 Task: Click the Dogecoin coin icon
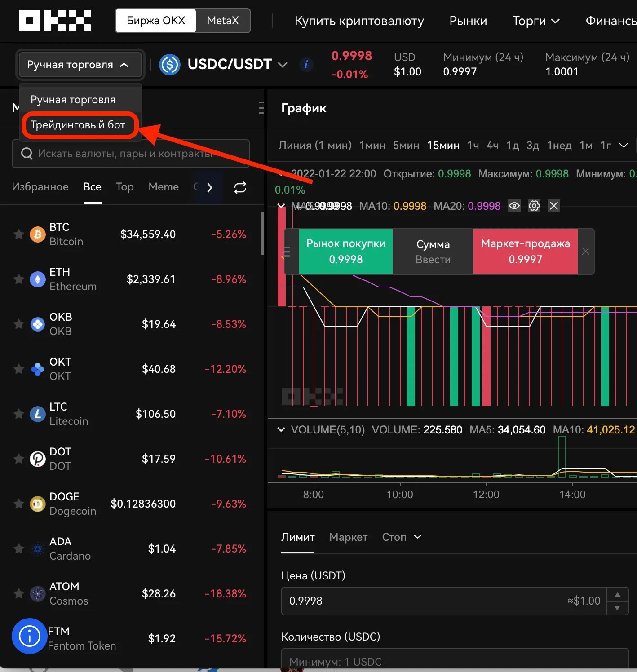tap(38, 504)
